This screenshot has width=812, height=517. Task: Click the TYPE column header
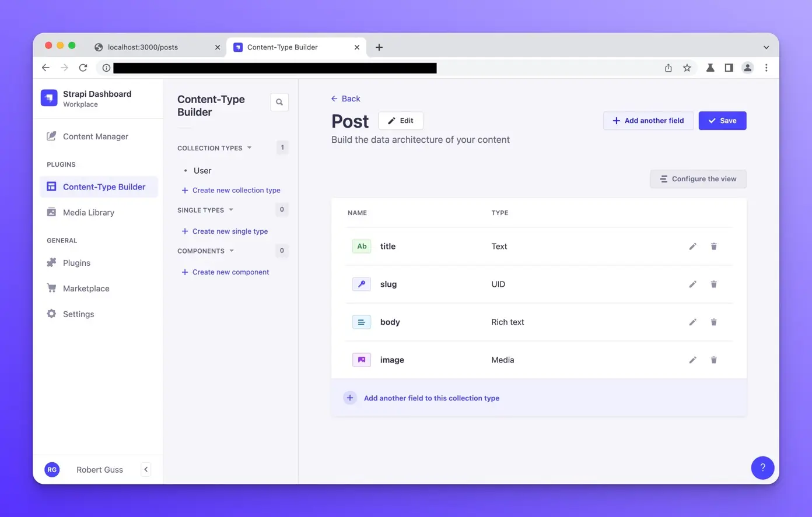click(500, 213)
